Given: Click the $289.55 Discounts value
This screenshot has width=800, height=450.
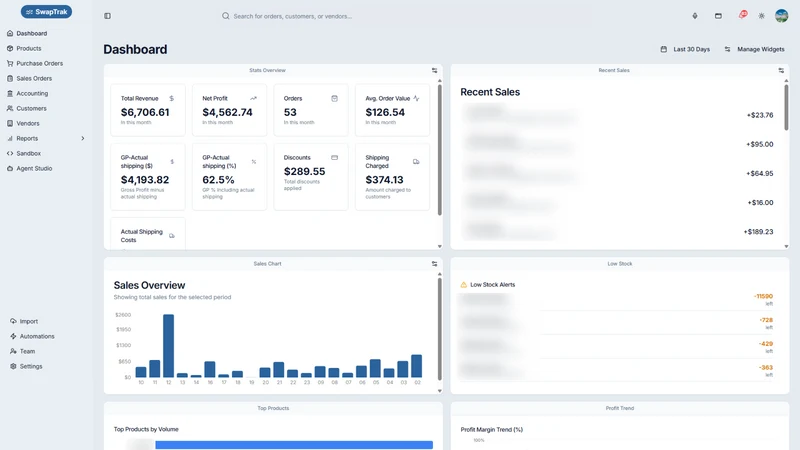Looking at the screenshot, I should click(304, 171).
